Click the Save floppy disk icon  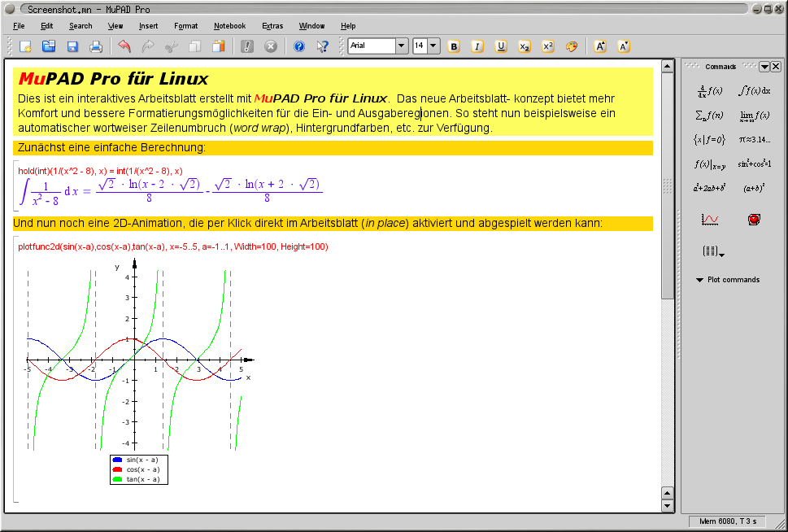pyautogui.click(x=72, y=46)
